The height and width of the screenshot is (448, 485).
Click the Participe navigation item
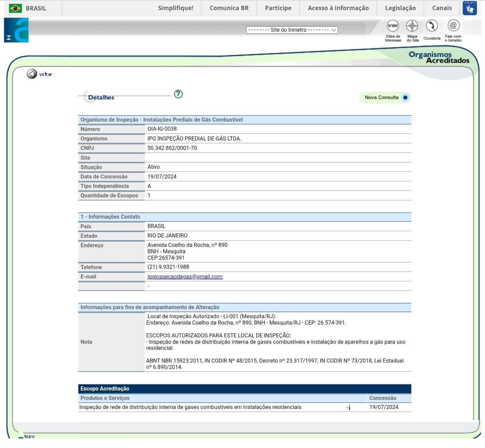click(x=278, y=8)
